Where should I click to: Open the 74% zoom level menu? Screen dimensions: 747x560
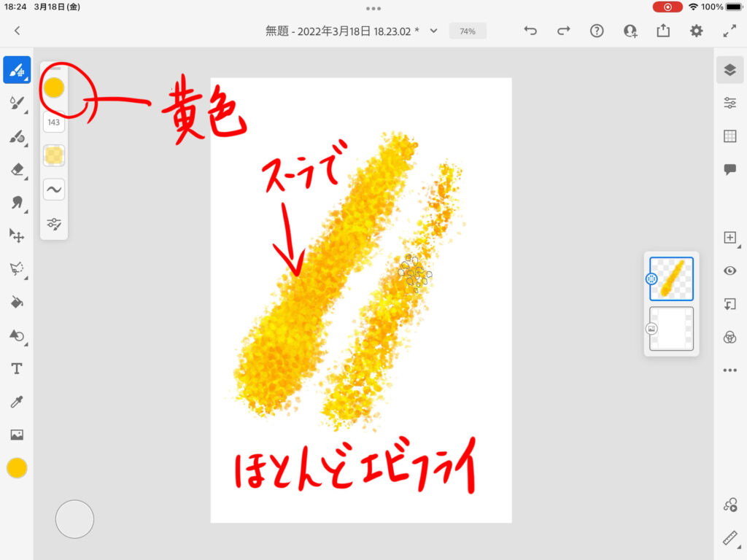click(468, 31)
